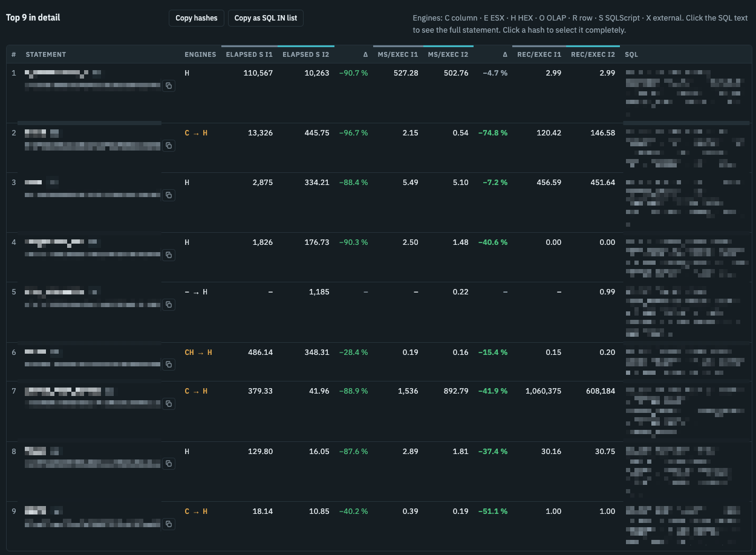Select the − → H engines cell

196,292
